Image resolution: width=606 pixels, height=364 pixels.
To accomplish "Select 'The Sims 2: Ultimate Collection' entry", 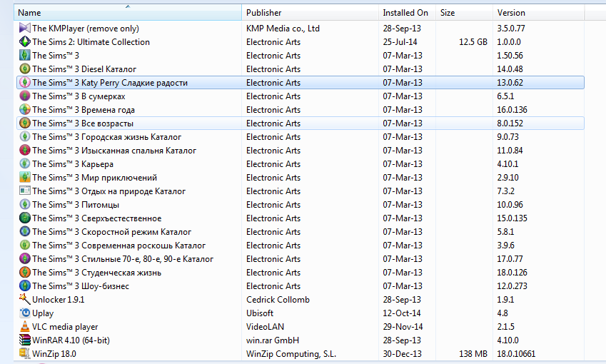I will [91, 41].
